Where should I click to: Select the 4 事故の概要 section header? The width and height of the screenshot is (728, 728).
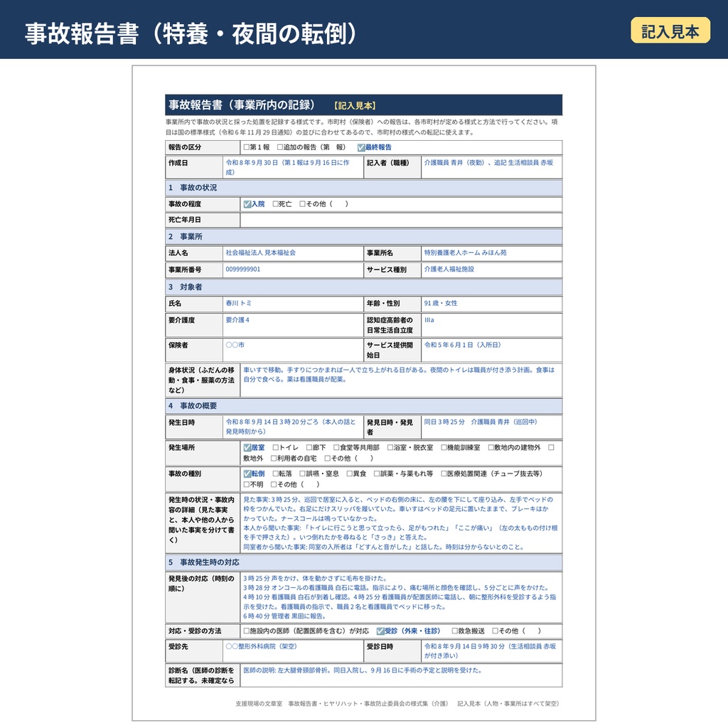click(363, 406)
